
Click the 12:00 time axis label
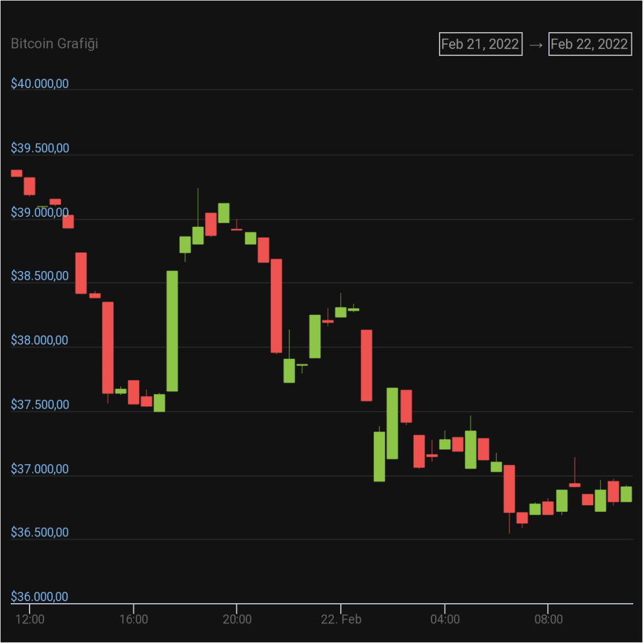30,619
